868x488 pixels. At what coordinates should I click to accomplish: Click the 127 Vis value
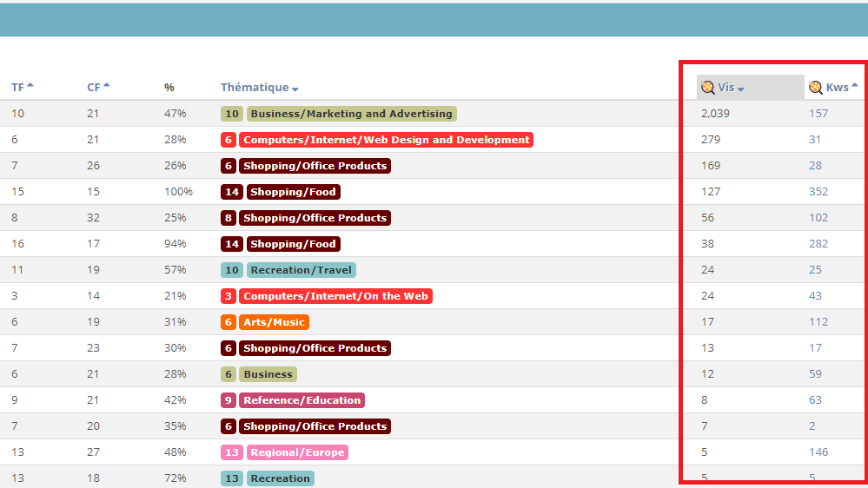click(x=711, y=191)
